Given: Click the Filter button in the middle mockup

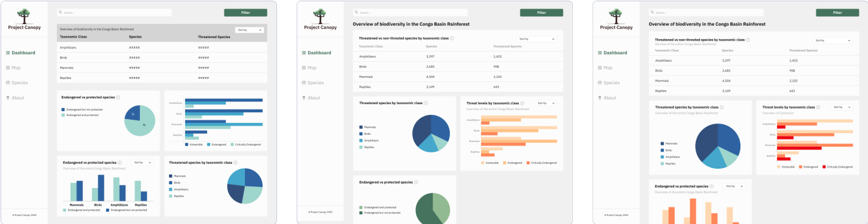Looking at the screenshot, I should click(542, 13).
